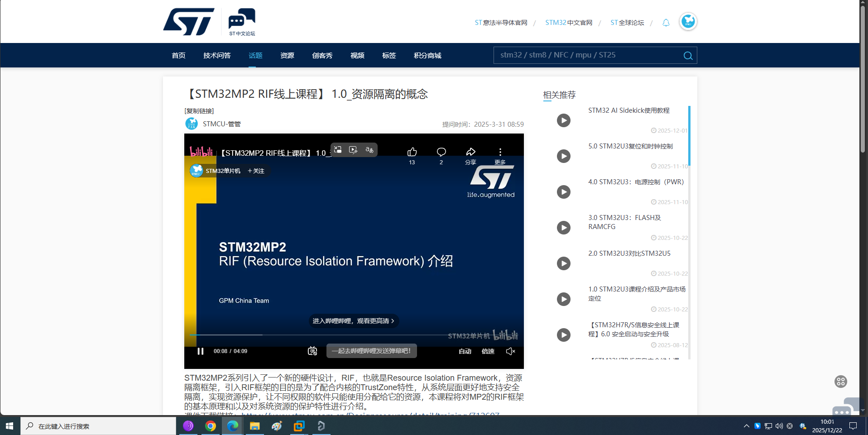
Task: Click the picture-in-picture icon above the video
Action: click(x=338, y=150)
